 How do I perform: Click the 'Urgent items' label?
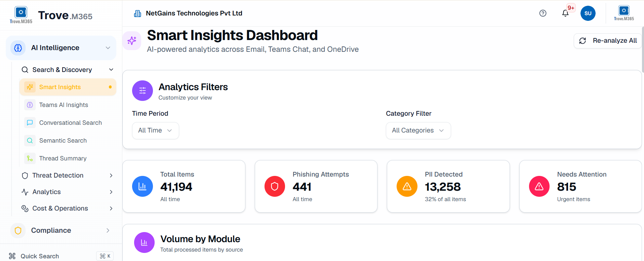[573, 199]
